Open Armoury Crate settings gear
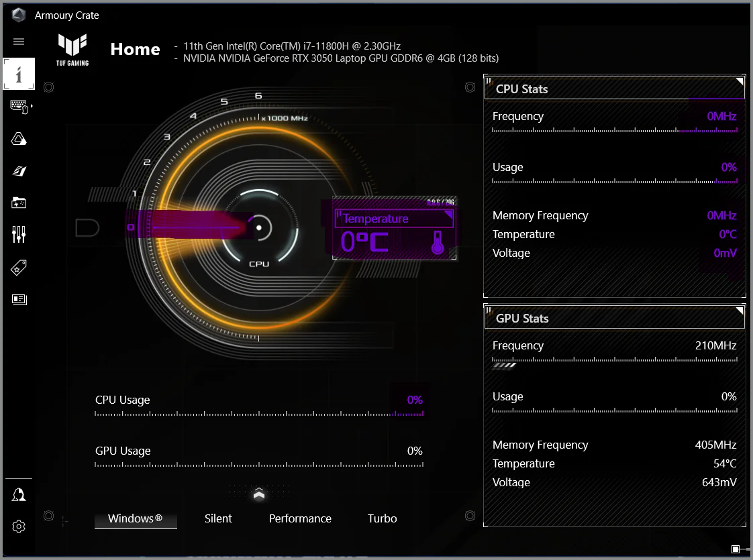The height and width of the screenshot is (560, 753). click(x=19, y=526)
